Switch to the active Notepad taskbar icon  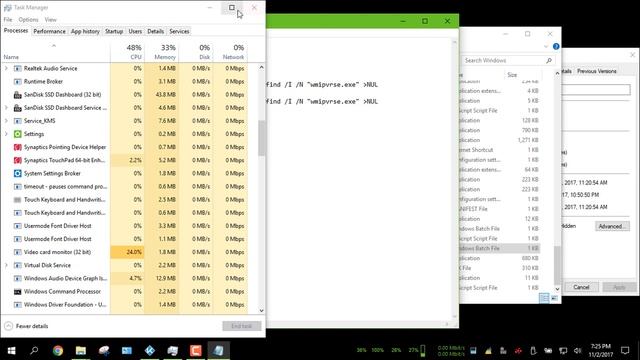(218, 350)
